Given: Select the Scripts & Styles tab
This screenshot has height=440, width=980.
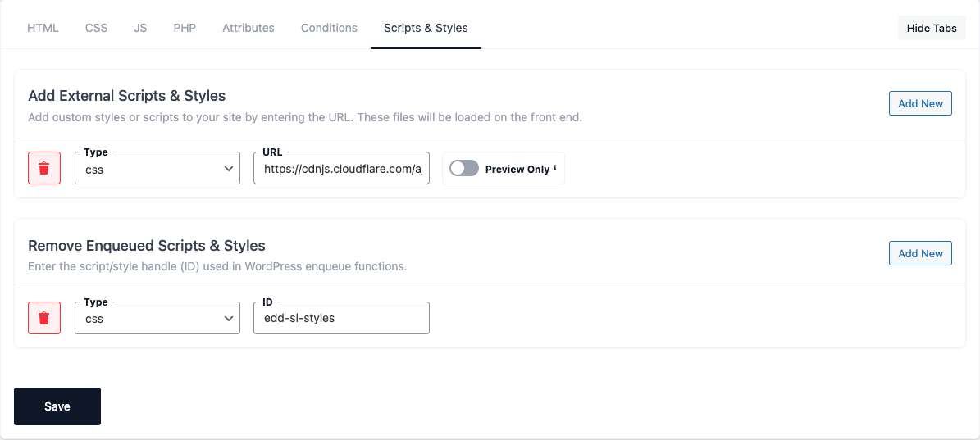Looking at the screenshot, I should pyautogui.click(x=426, y=28).
